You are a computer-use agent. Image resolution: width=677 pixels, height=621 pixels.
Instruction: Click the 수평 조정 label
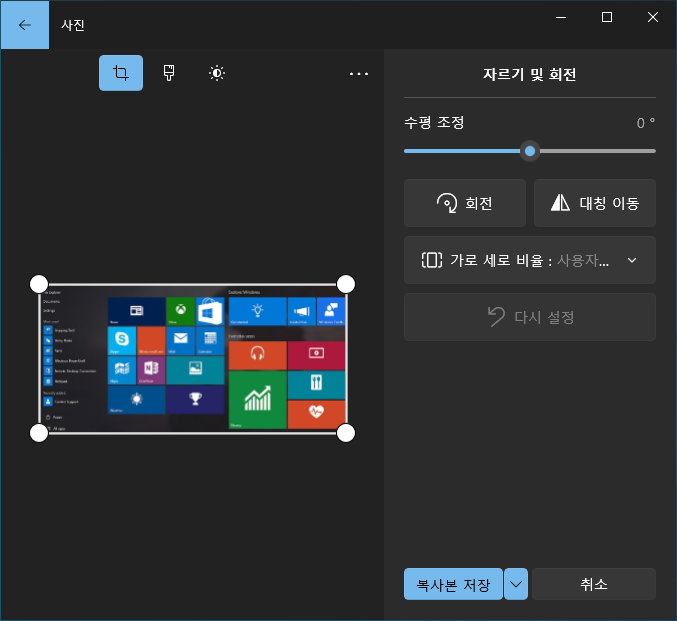(x=434, y=123)
